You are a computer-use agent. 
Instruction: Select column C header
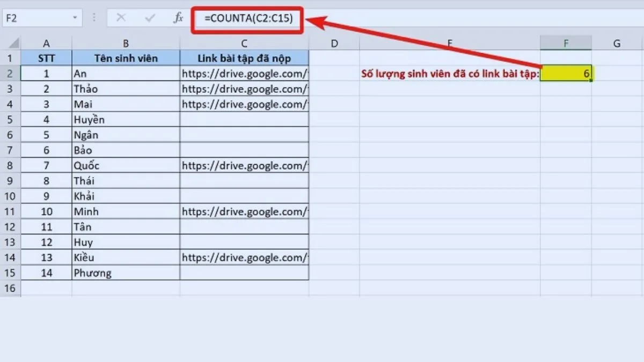[x=244, y=43]
